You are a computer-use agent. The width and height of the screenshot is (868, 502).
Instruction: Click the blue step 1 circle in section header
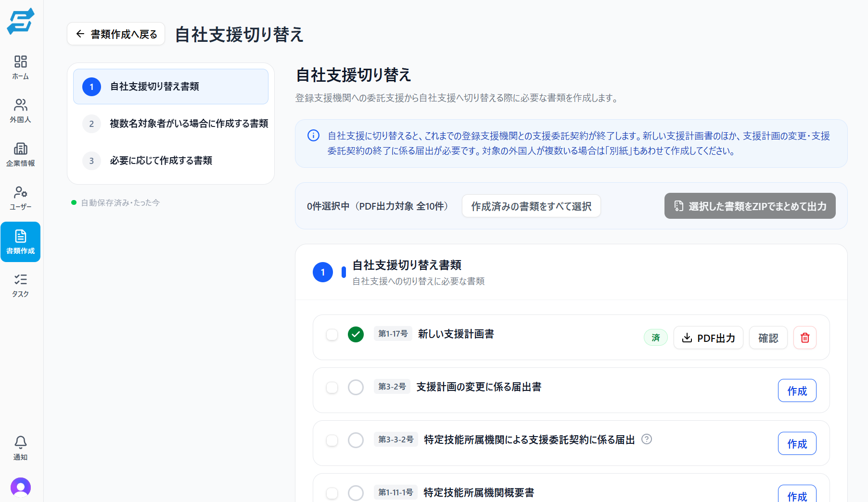pos(323,272)
